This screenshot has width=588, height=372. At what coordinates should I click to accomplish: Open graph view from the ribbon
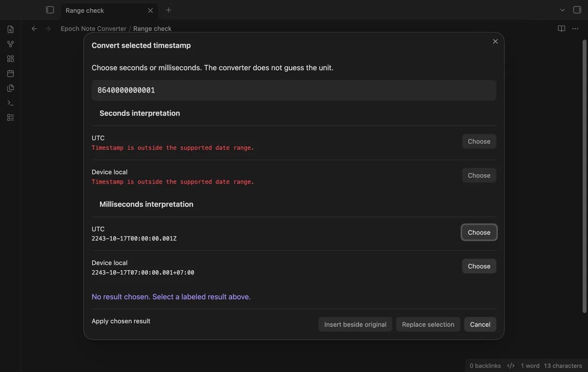(10, 44)
